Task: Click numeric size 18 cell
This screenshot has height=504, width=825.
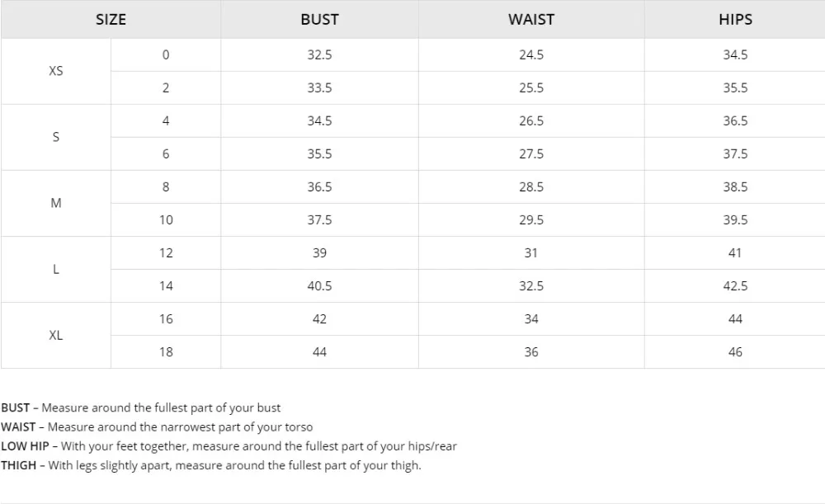Action: (166, 352)
